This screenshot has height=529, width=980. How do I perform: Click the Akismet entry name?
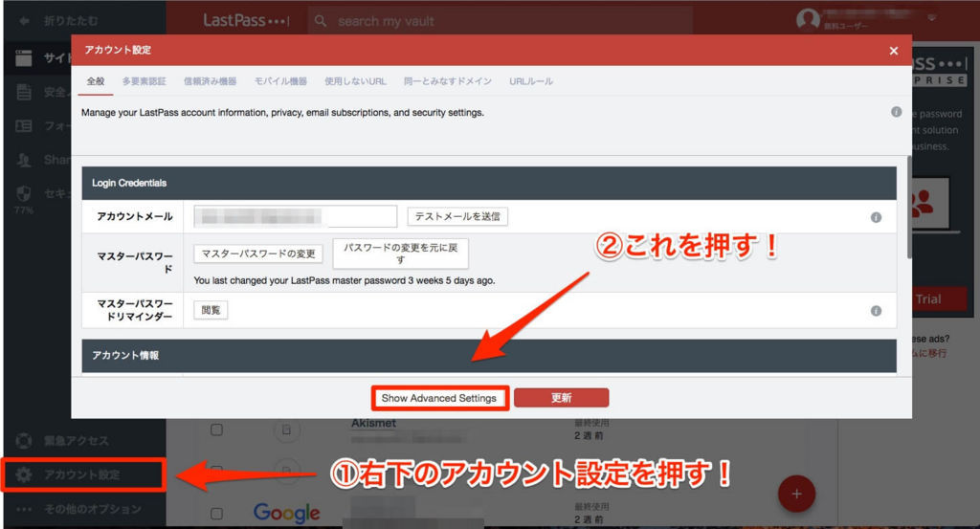point(374,423)
